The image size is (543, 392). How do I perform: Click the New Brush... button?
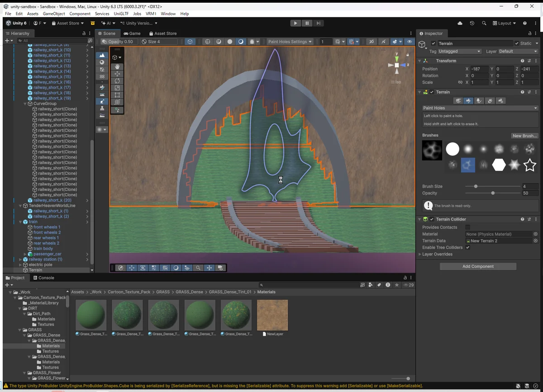click(x=524, y=136)
